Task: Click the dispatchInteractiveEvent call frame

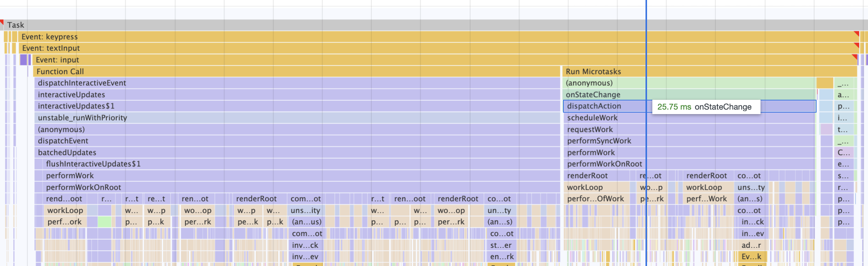Action: 297,83
